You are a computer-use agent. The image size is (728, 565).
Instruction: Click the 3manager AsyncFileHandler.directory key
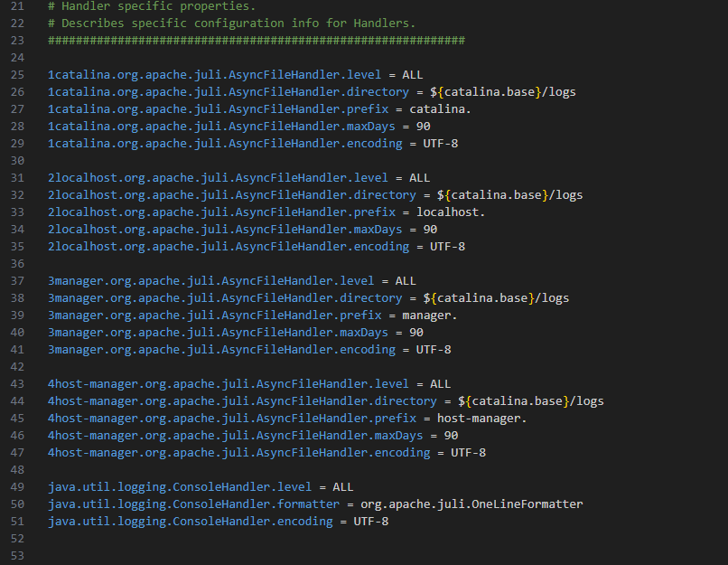click(x=225, y=298)
